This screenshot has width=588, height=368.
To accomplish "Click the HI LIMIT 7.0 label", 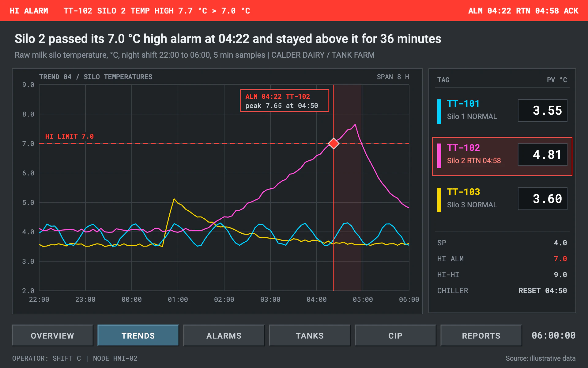I will coord(70,136).
